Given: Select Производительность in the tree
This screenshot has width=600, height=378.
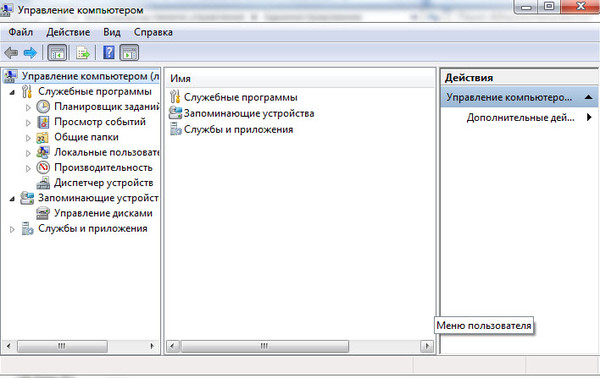Looking at the screenshot, I should 103,168.
